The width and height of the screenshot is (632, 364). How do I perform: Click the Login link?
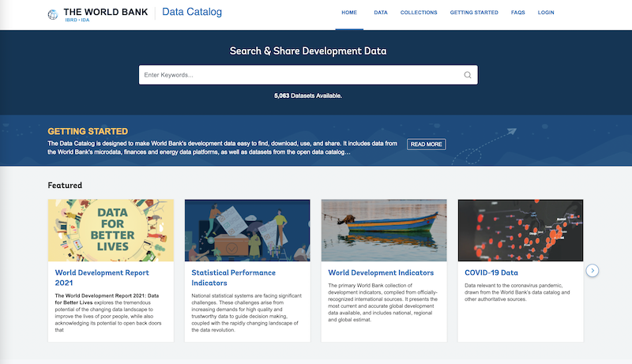(546, 13)
